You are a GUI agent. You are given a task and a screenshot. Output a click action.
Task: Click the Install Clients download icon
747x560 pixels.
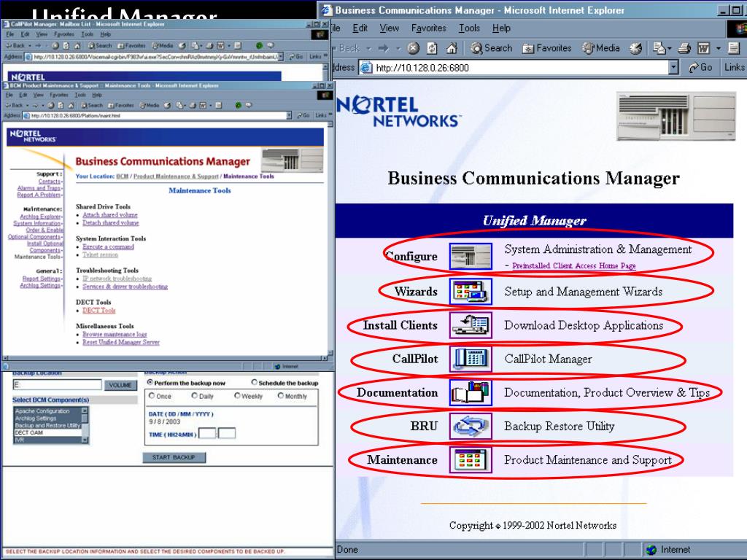click(x=471, y=325)
